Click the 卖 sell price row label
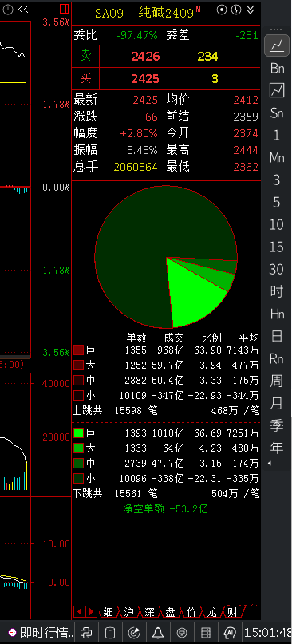292x644 pixels. point(86,56)
